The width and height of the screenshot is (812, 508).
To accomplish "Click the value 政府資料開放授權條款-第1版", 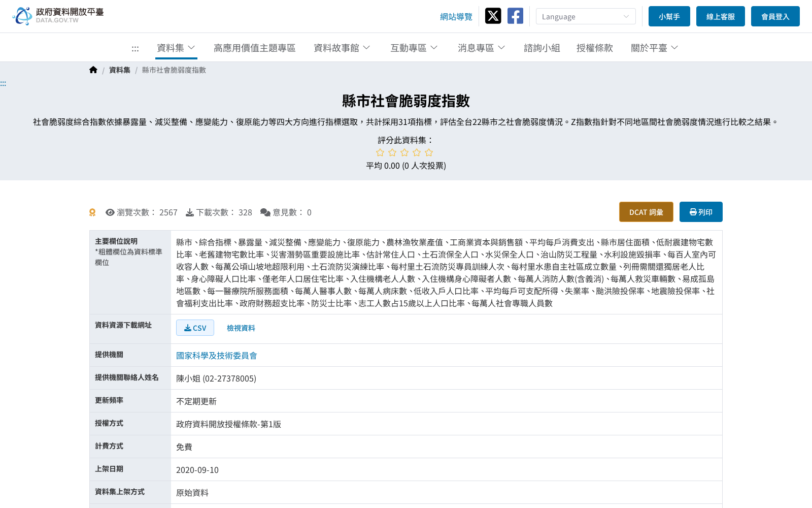I will (x=228, y=424).
